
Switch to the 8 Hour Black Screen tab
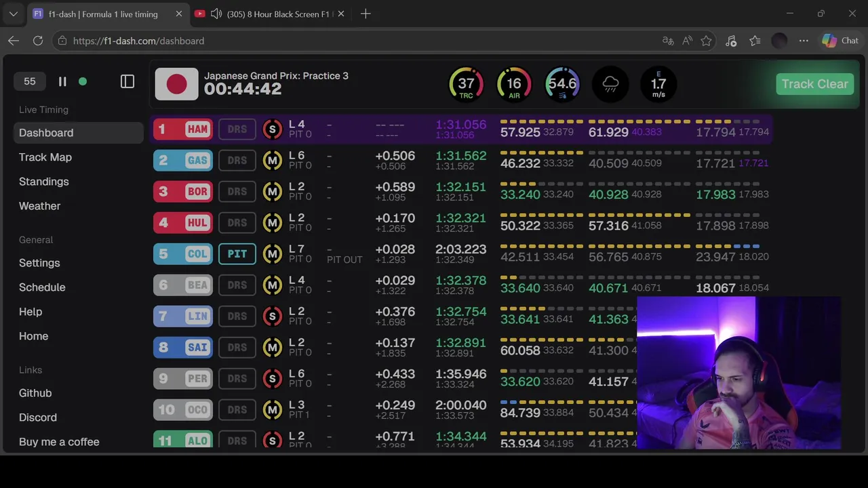pyautogui.click(x=270, y=14)
